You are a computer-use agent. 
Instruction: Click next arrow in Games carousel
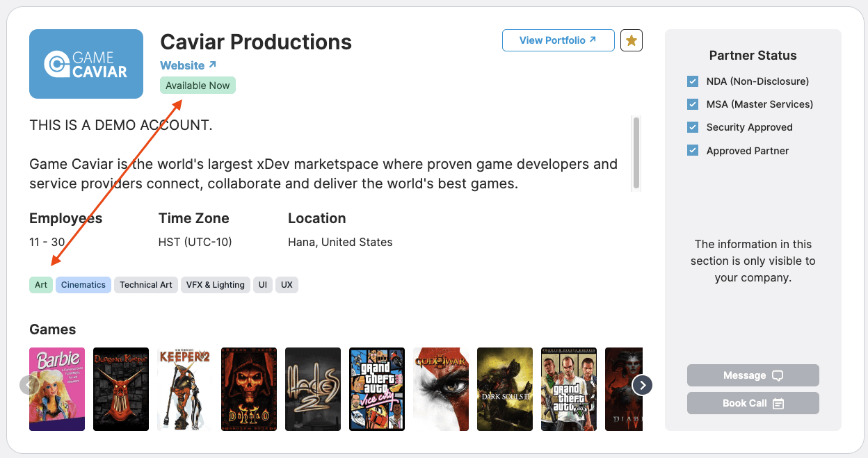(x=642, y=384)
